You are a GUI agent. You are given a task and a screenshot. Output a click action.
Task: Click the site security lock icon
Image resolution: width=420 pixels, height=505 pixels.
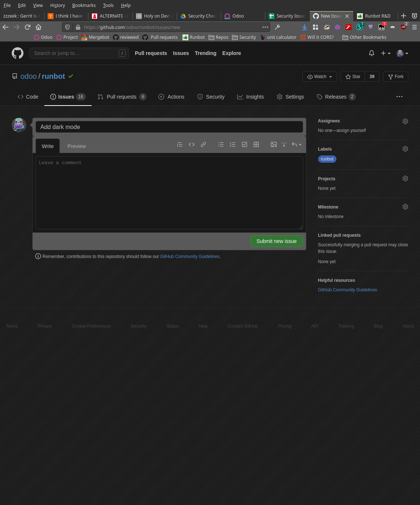[x=78, y=27]
